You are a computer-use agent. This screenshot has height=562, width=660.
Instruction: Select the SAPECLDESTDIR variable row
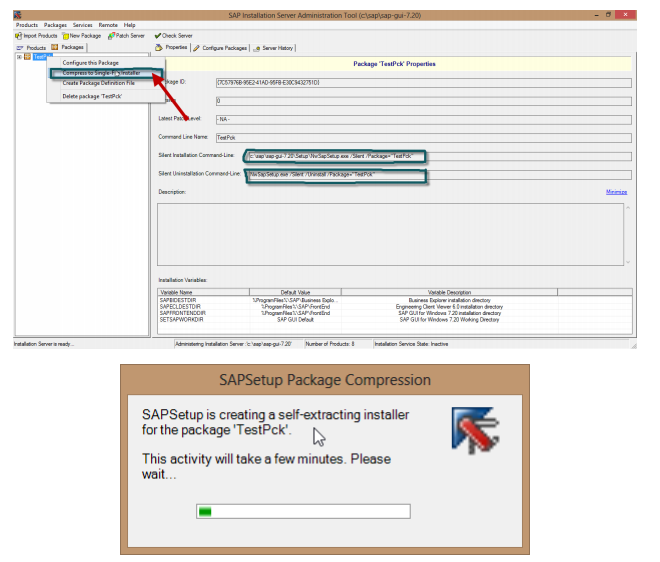pos(395,307)
